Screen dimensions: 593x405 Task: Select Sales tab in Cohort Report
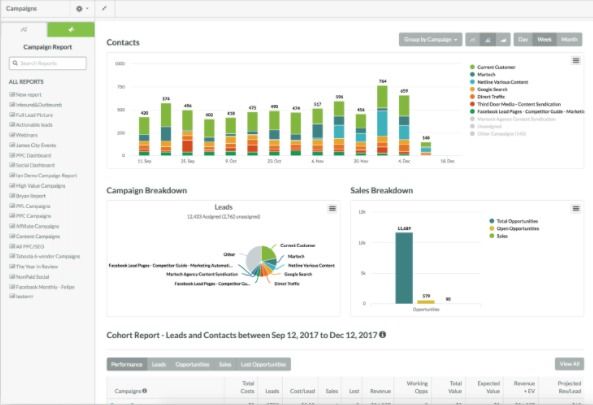pos(225,364)
